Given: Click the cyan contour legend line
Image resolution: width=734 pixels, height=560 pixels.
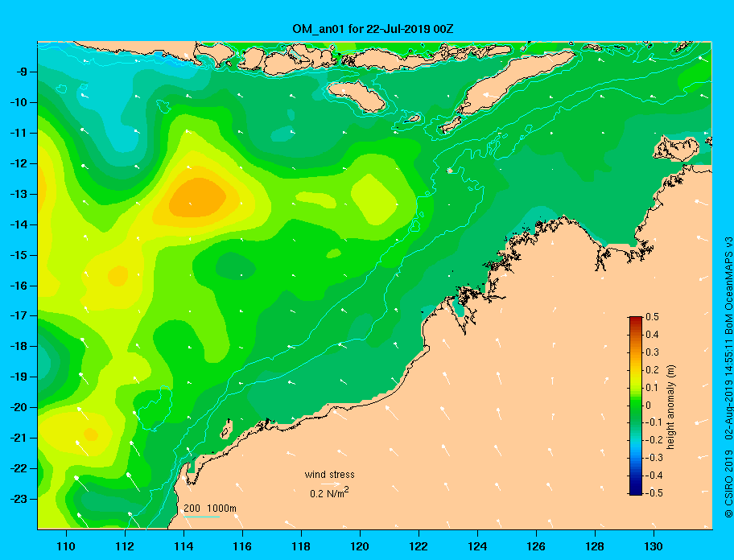Looking at the screenshot, I should point(201,517).
